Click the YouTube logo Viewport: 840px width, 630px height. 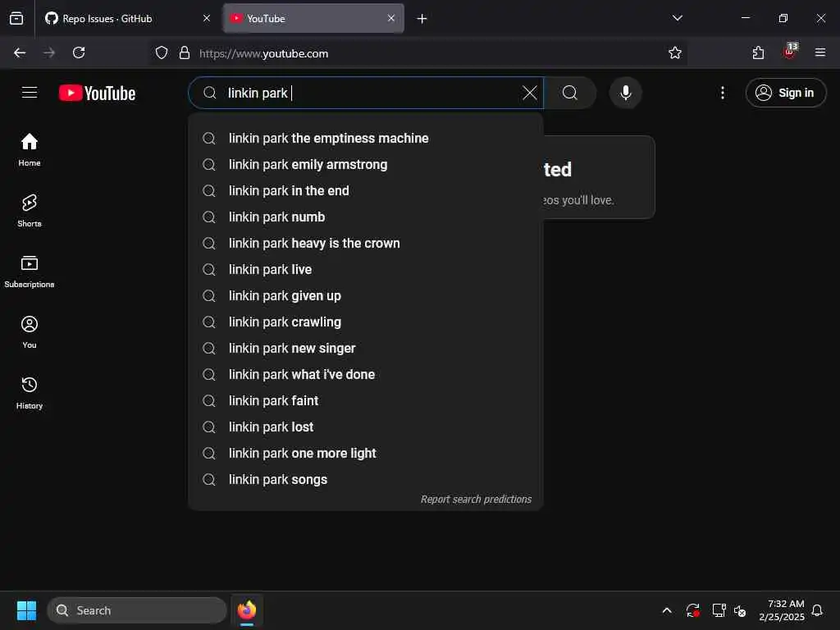point(97,94)
